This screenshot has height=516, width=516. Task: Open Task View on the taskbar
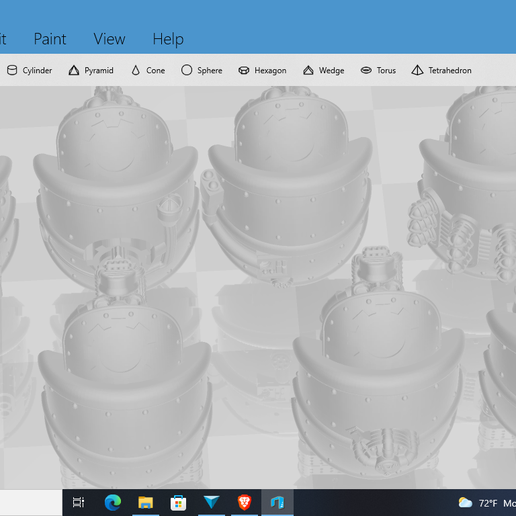[x=79, y=502]
